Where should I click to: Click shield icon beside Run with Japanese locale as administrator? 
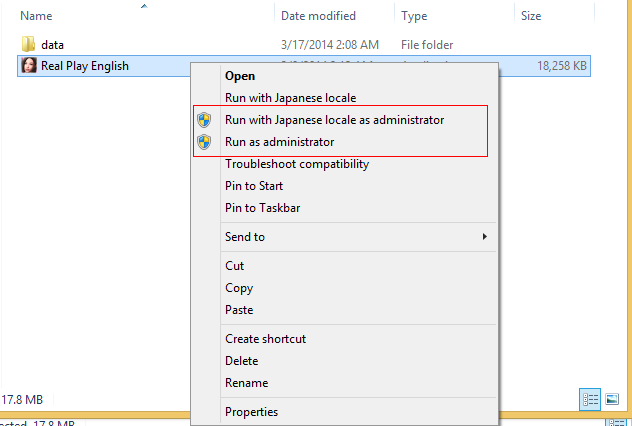pyautogui.click(x=204, y=120)
